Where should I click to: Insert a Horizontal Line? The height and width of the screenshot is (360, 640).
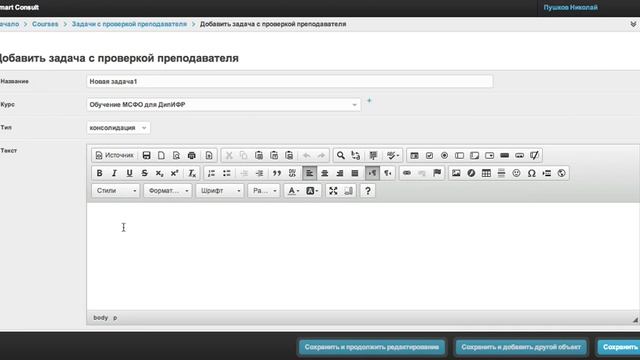(x=501, y=173)
